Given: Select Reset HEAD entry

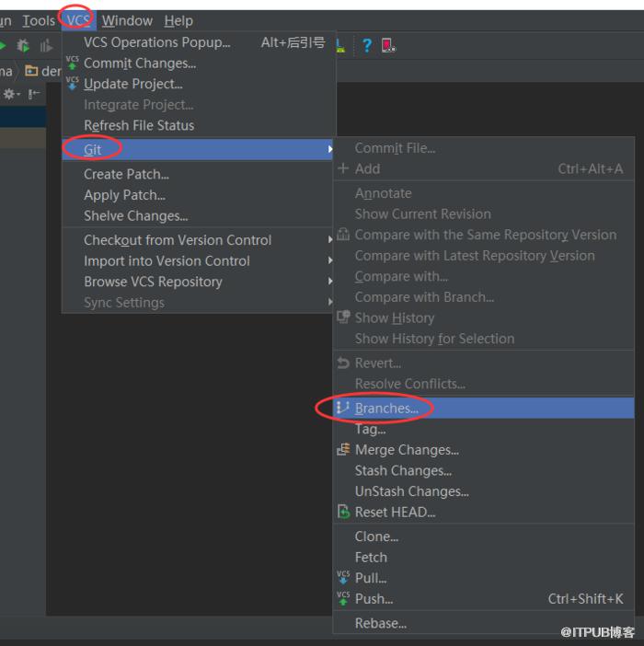Looking at the screenshot, I should coord(483,512).
